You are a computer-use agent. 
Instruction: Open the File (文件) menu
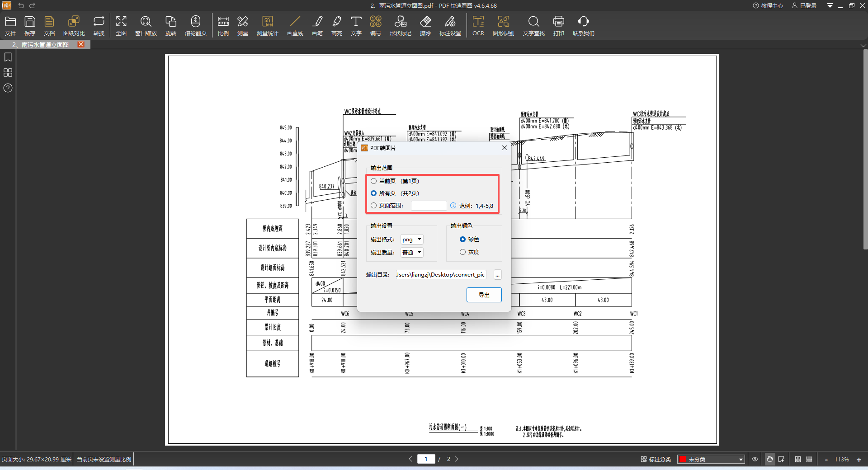10,26
